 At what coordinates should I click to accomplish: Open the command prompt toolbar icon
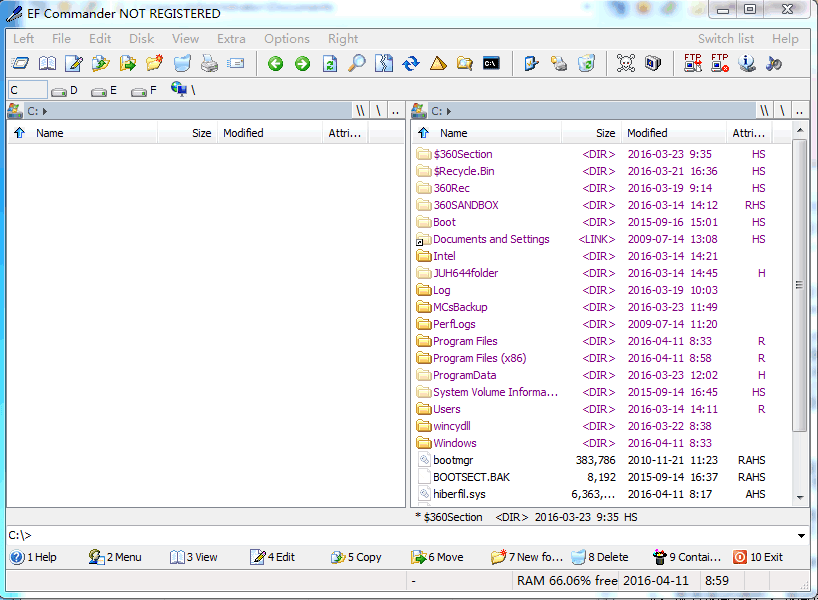pos(491,64)
